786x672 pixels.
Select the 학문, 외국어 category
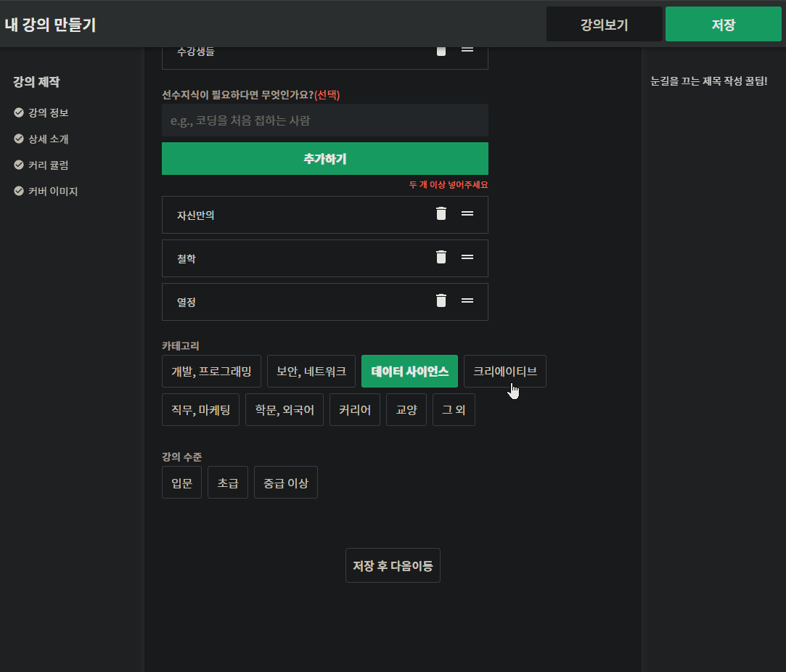click(x=284, y=410)
